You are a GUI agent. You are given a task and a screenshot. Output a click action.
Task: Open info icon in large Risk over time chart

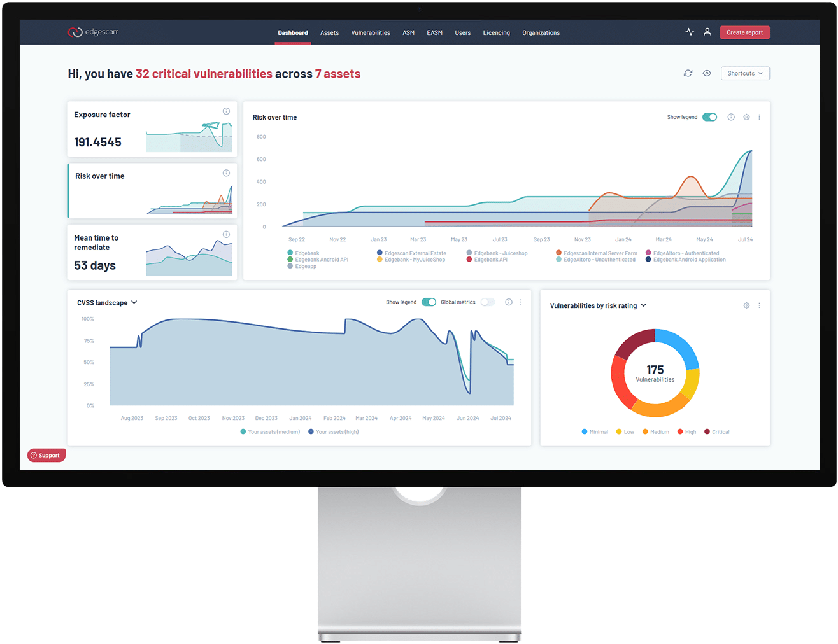pos(731,117)
